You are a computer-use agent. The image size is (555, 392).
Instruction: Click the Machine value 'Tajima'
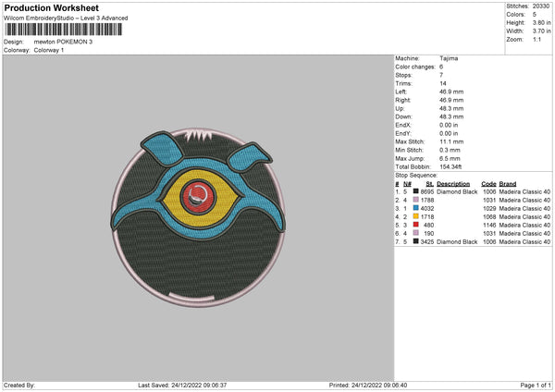tap(449, 58)
